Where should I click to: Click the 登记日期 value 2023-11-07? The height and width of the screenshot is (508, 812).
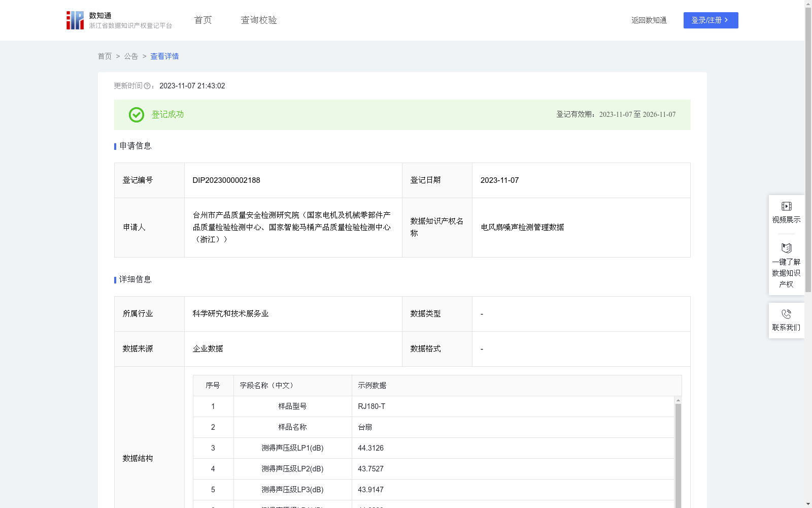pos(499,180)
